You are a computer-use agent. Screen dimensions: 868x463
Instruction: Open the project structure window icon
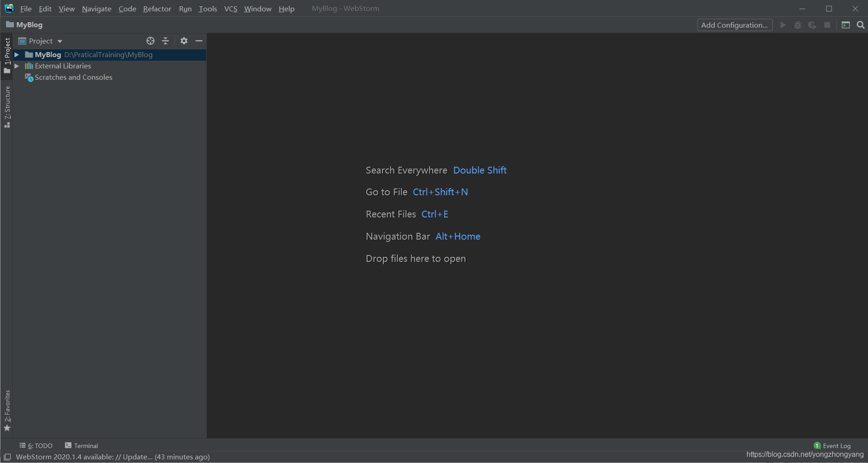(x=846, y=25)
